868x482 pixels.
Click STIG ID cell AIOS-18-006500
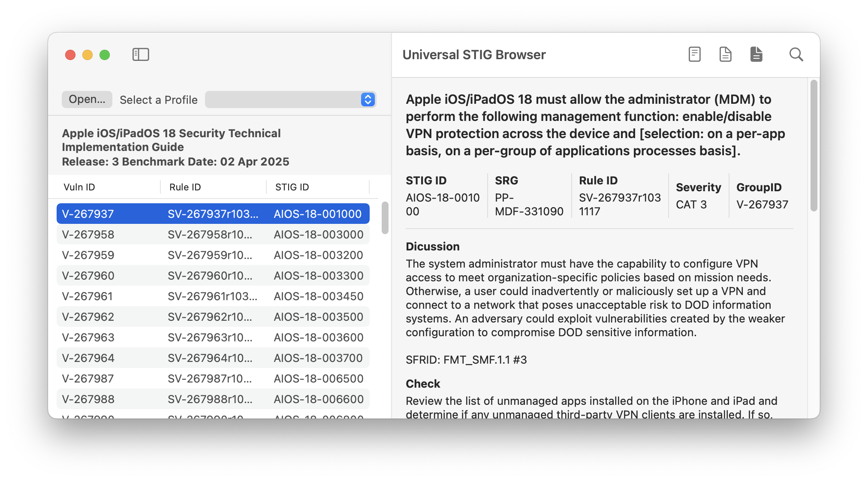(319, 379)
